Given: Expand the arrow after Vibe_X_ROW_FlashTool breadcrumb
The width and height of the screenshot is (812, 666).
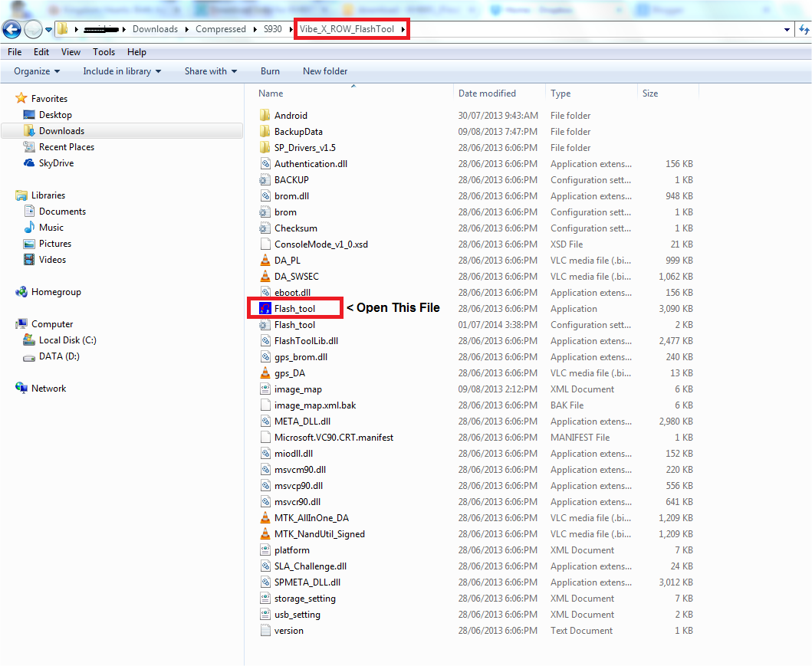Looking at the screenshot, I should point(403,29).
